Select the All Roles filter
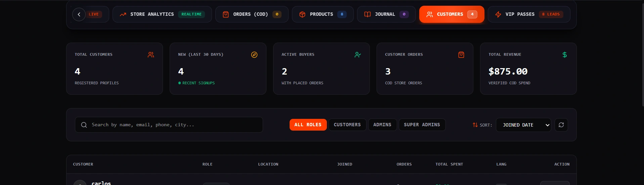The image size is (644, 185). tap(308, 125)
